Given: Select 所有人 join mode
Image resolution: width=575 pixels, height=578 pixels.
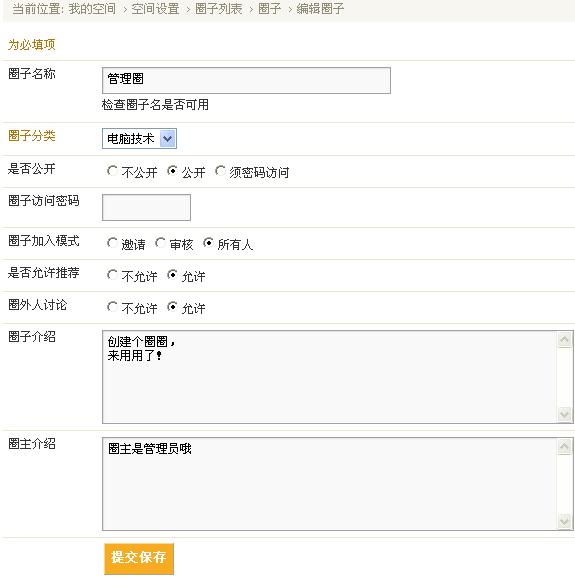Looking at the screenshot, I should click(x=208, y=243).
